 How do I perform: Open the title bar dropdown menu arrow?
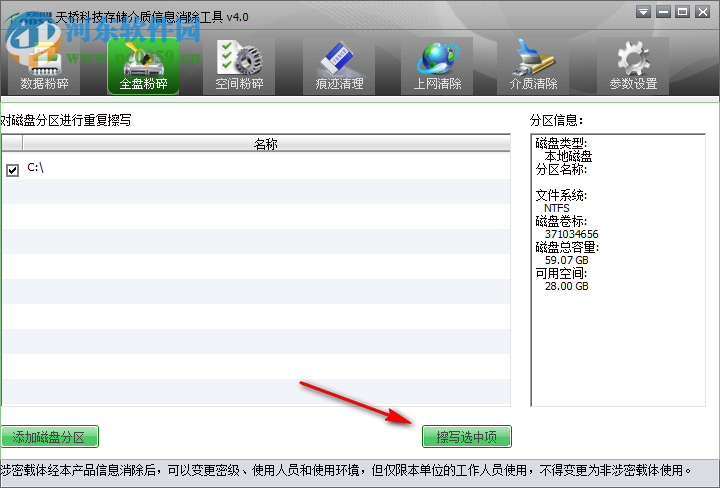(643, 12)
